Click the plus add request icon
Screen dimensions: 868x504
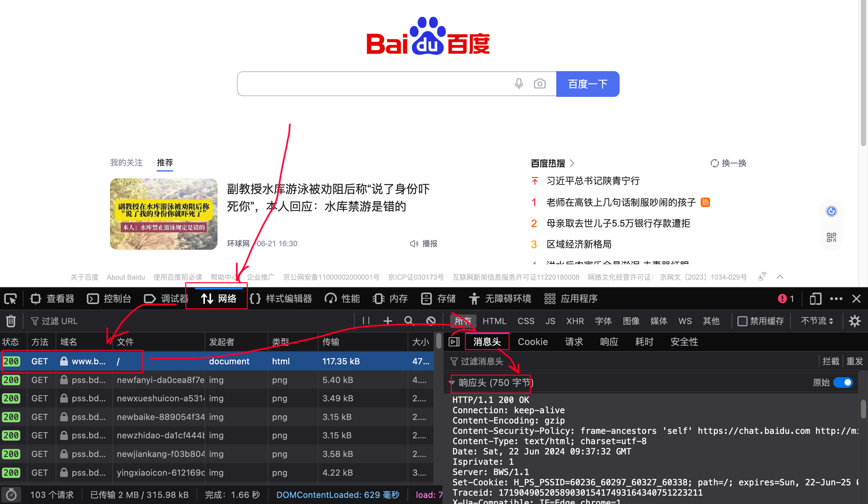pos(387,321)
